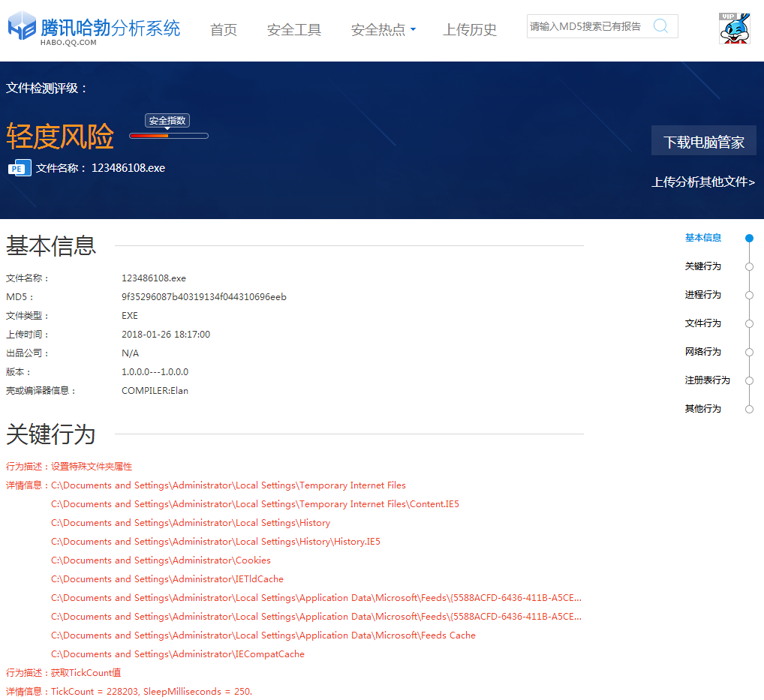Jump to 文件行为 in side navigation
Screen dimensions: 764x700
(x=702, y=323)
